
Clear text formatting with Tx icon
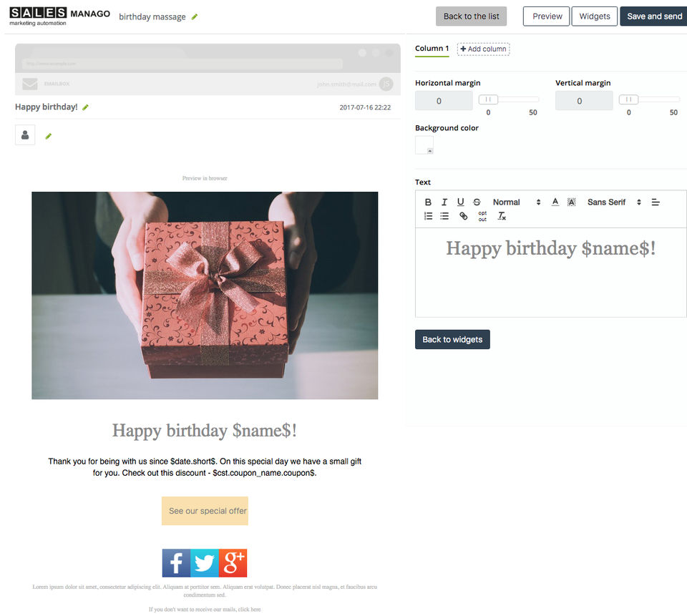click(x=502, y=216)
